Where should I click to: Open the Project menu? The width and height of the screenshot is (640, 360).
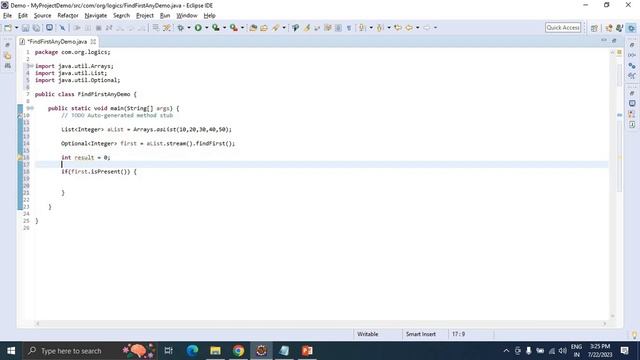point(144,16)
